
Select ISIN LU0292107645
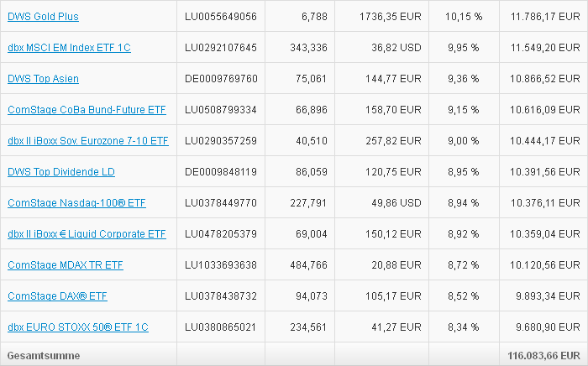pyautogui.click(x=221, y=48)
